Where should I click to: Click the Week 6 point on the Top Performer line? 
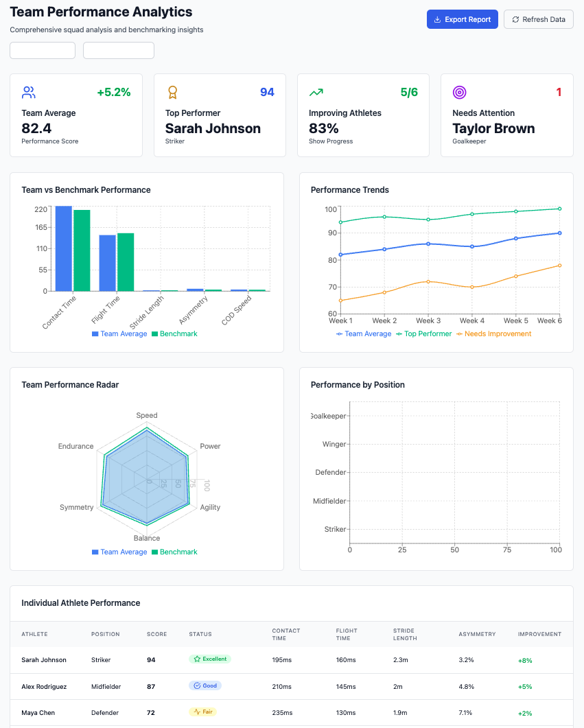click(559, 209)
